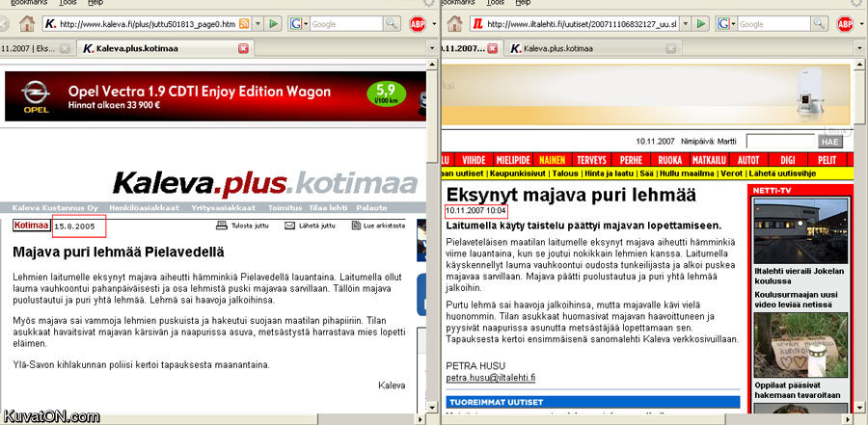Select TERVEYS section in Iltalehti menu
The height and width of the screenshot is (425, 868).
[x=592, y=160]
